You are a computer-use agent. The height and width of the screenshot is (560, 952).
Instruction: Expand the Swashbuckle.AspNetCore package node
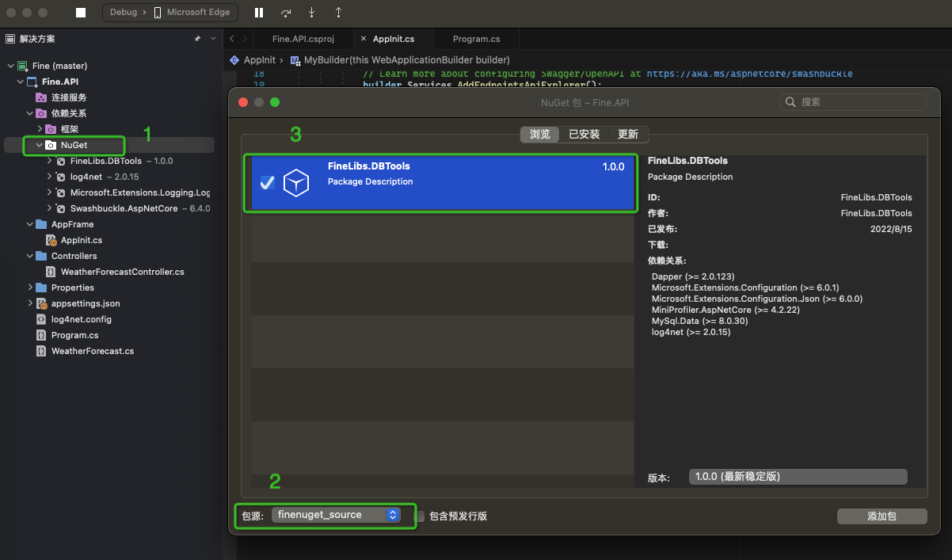[x=49, y=208]
